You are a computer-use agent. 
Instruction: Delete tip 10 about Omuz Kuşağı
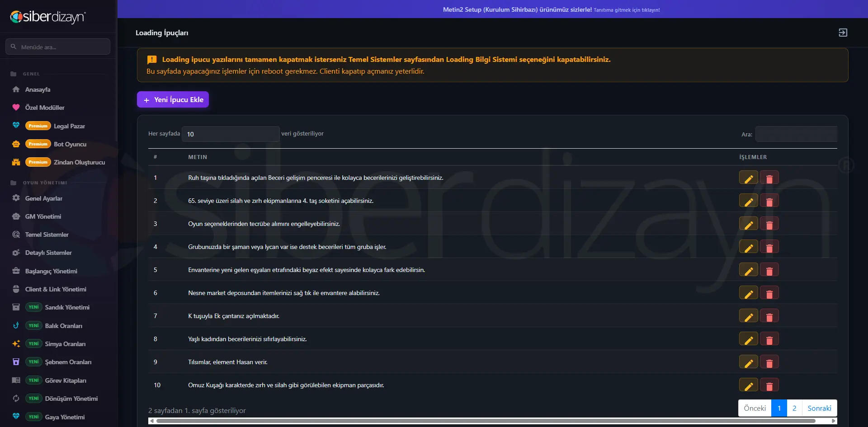769,385
